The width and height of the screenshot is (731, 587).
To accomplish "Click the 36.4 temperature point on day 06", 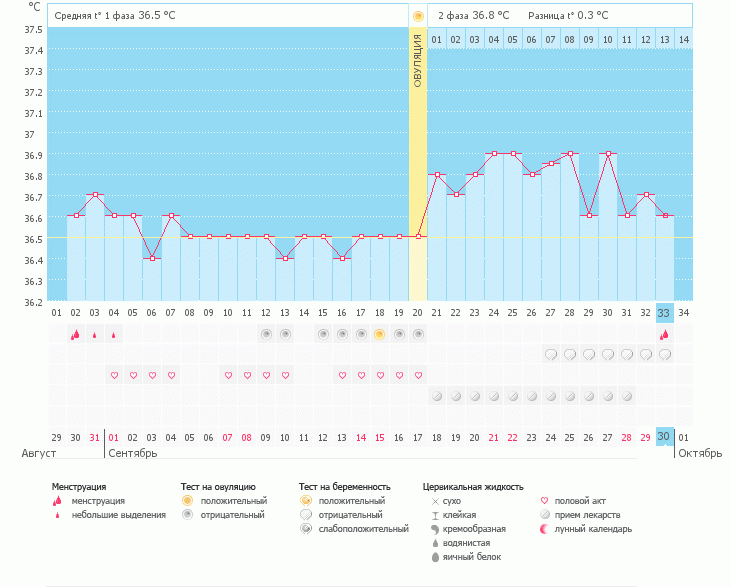I will click(152, 258).
